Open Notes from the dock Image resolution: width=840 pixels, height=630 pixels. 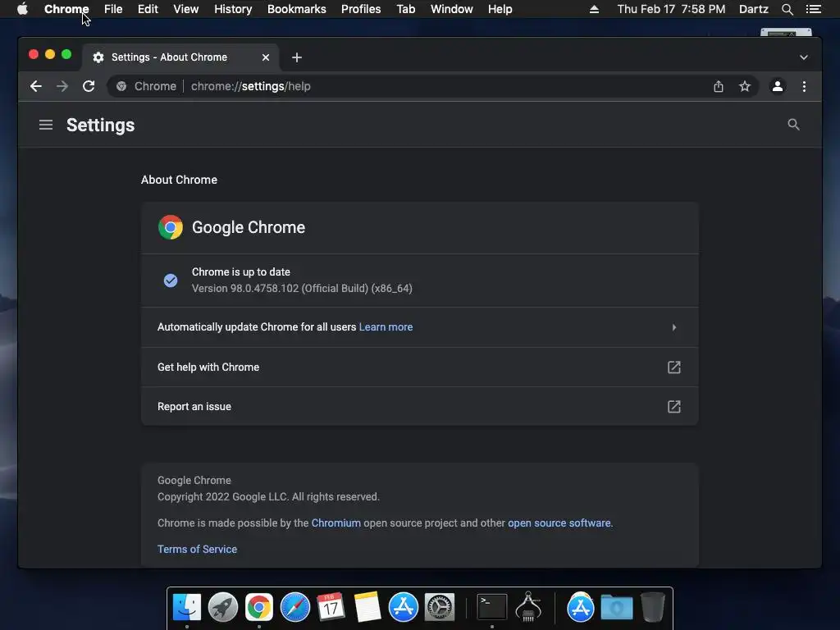(x=367, y=607)
